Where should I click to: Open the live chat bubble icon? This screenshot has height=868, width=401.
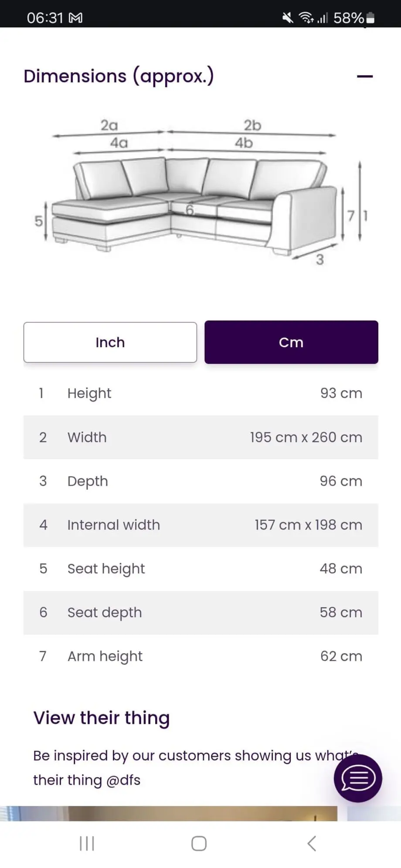coord(358,778)
